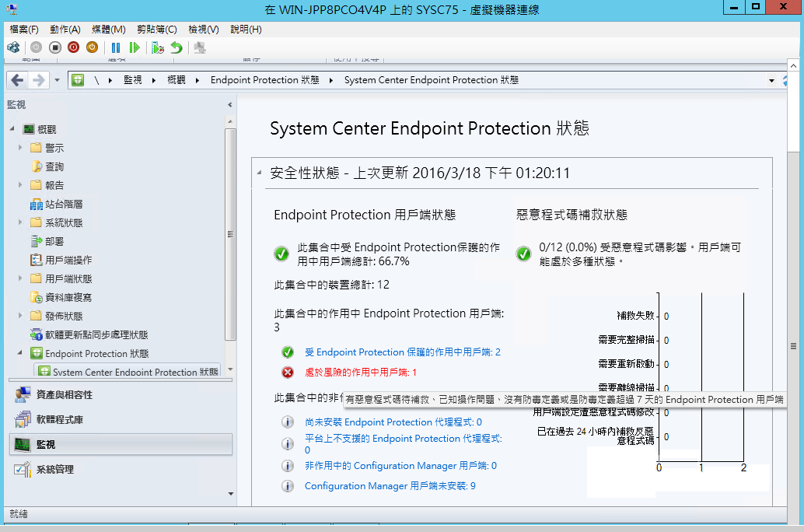
Task: Collapse the Endpoint Protection 狀態 tree node
Action: click(x=20, y=352)
